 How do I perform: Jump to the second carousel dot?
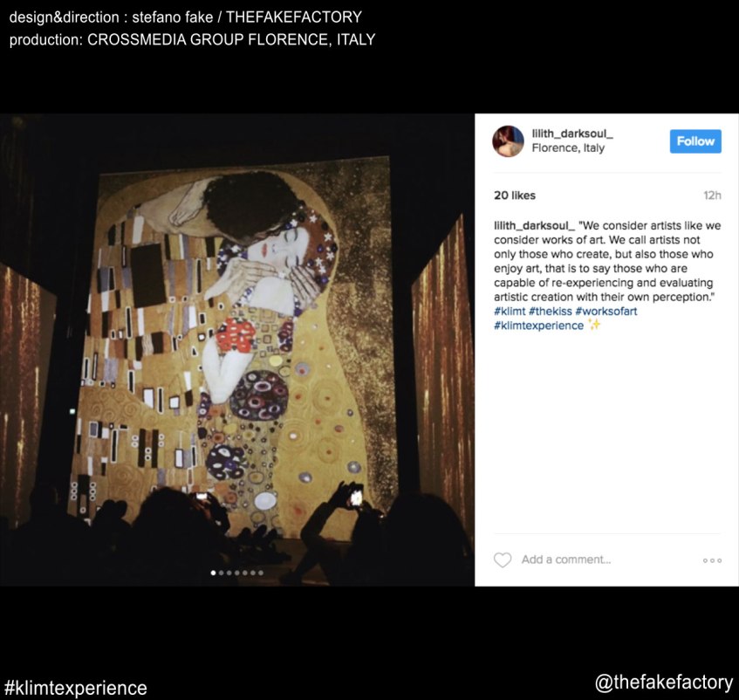(221, 573)
